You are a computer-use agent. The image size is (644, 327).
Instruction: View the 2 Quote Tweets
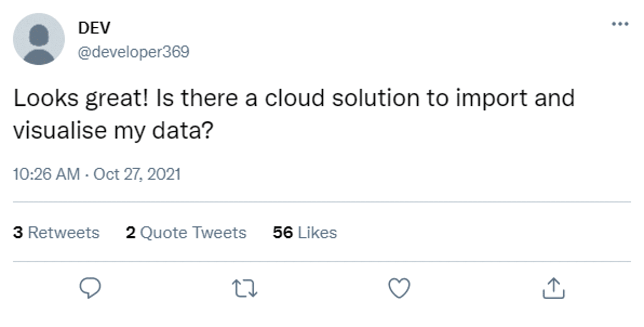(186, 233)
